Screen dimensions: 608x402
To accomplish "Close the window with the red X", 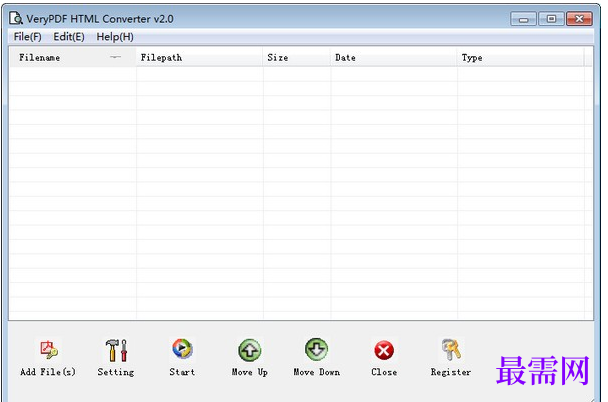I will (x=579, y=19).
